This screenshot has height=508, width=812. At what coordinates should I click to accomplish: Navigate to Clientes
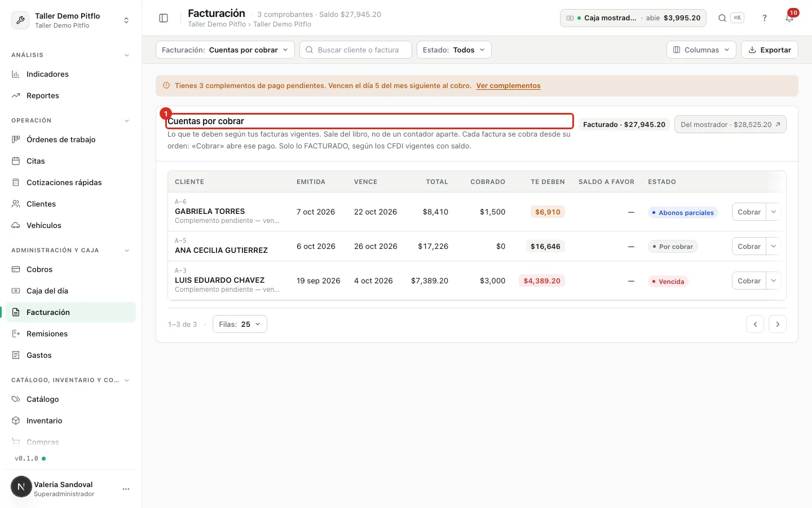pyautogui.click(x=71, y=204)
